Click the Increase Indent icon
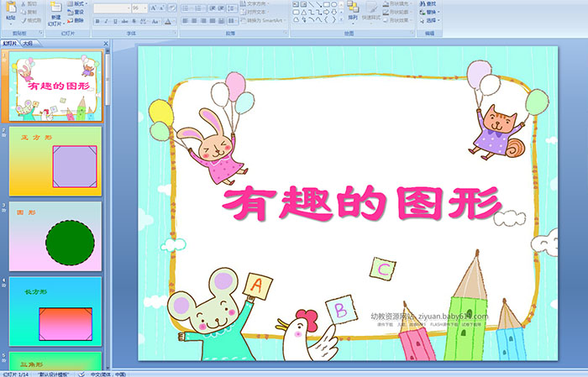 pos(221,8)
